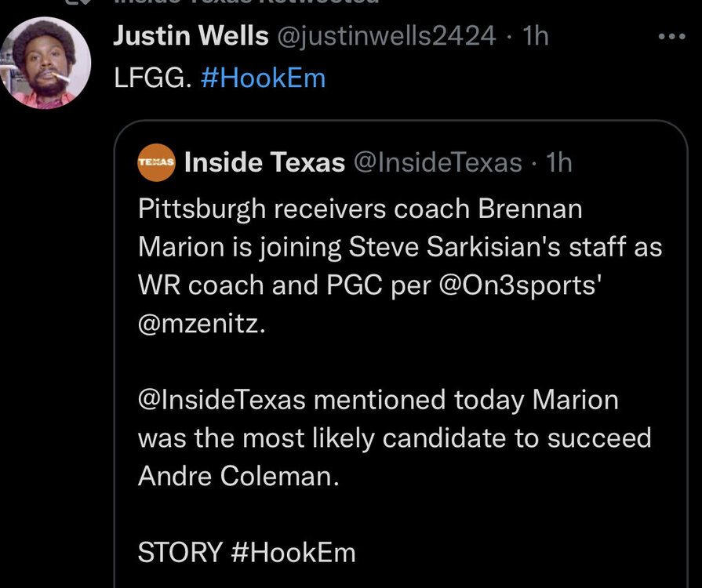Open Justin Wells display name profile link
This screenshot has width=702, height=588.
point(191,35)
